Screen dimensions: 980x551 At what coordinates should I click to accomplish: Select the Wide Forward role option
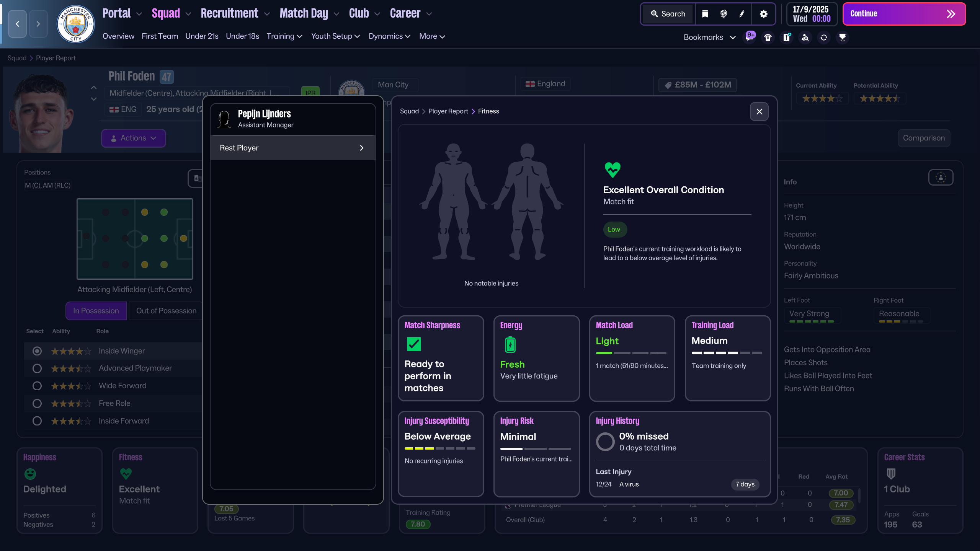pyautogui.click(x=37, y=386)
